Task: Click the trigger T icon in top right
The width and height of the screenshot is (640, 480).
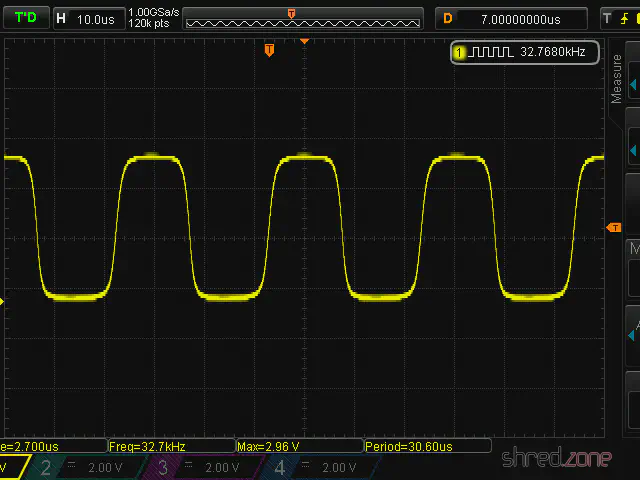Action: point(606,18)
